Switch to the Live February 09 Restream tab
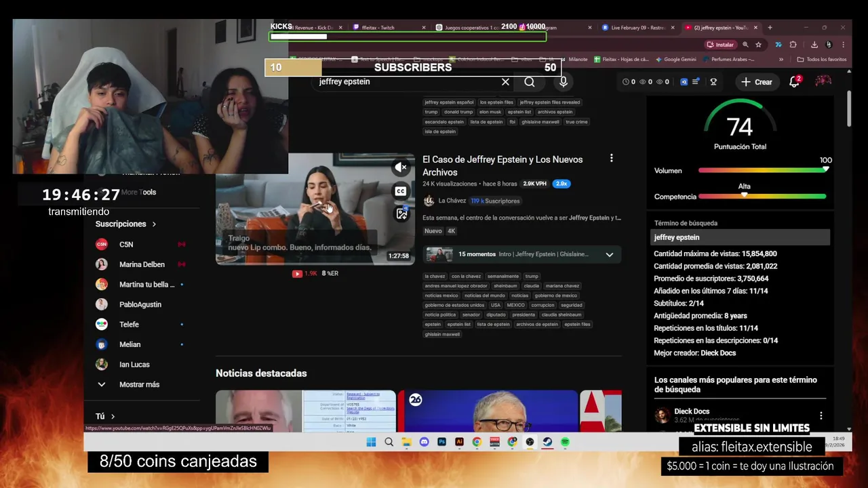 coord(637,28)
